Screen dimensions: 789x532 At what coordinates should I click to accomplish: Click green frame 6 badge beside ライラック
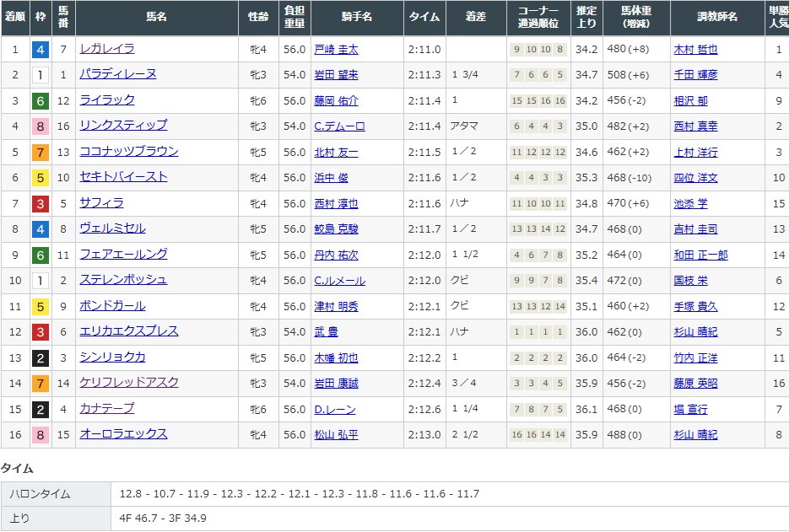click(x=40, y=101)
